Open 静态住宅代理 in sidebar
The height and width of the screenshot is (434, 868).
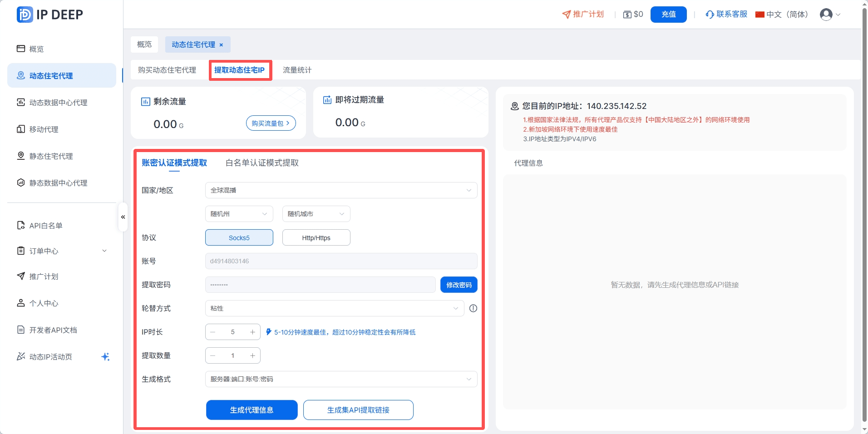point(51,156)
